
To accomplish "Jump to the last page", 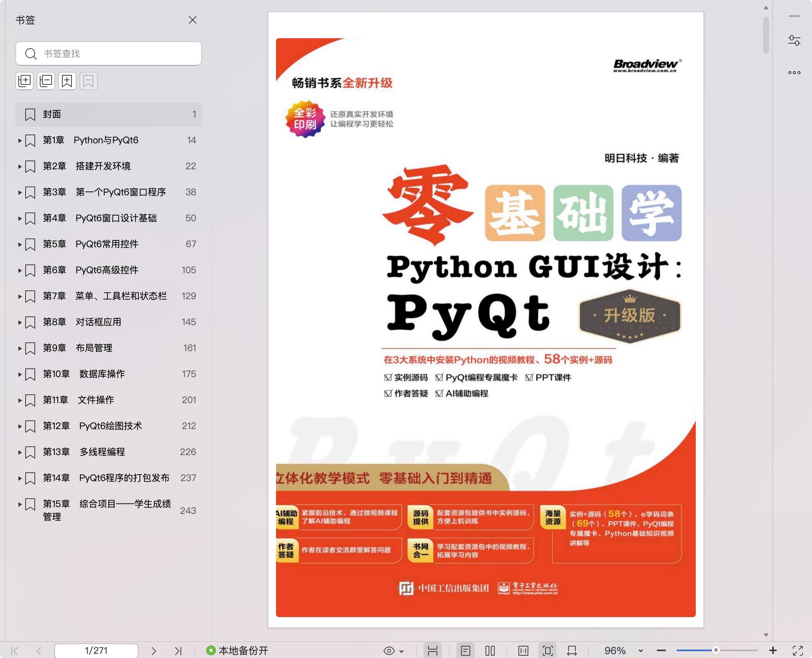I will (178, 651).
